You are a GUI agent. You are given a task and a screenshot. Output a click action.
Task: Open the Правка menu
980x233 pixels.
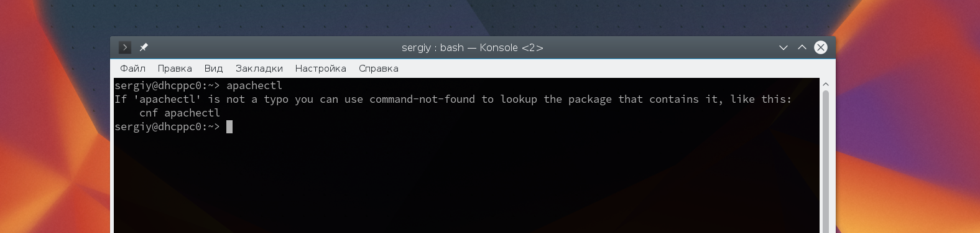pyautogui.click(x=175, y=69)
